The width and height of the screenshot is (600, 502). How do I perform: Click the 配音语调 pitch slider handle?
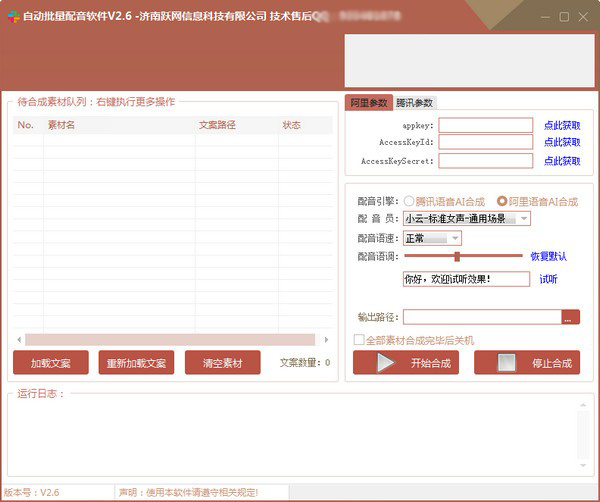coord(457,256)
